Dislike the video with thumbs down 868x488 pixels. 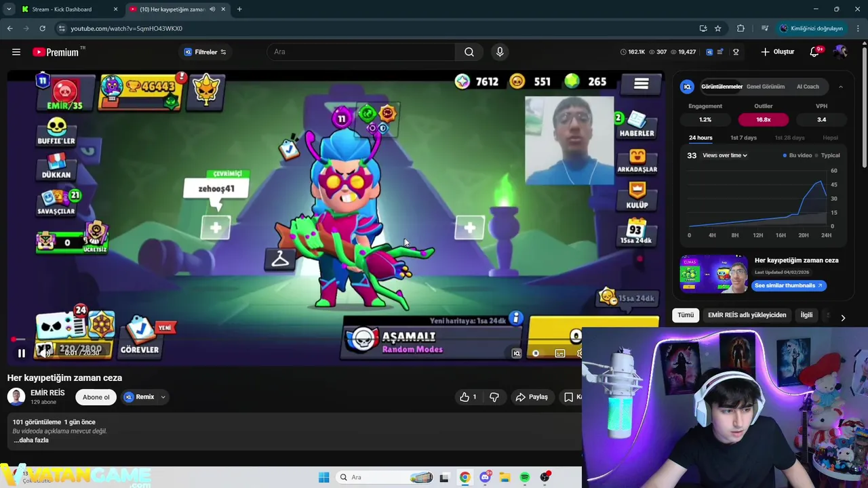pyautogui.click(x=494, y=397)
